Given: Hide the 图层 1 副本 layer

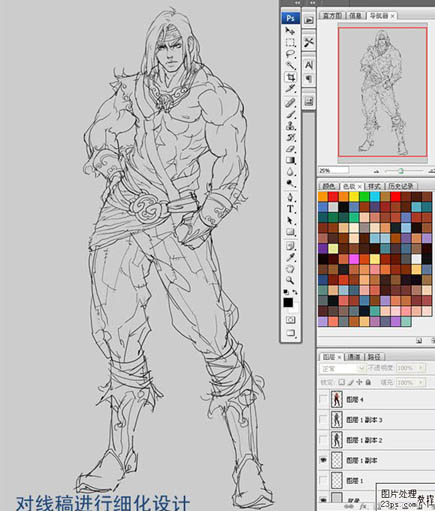Looking at the screenshot, I should (x=323, y=460).
